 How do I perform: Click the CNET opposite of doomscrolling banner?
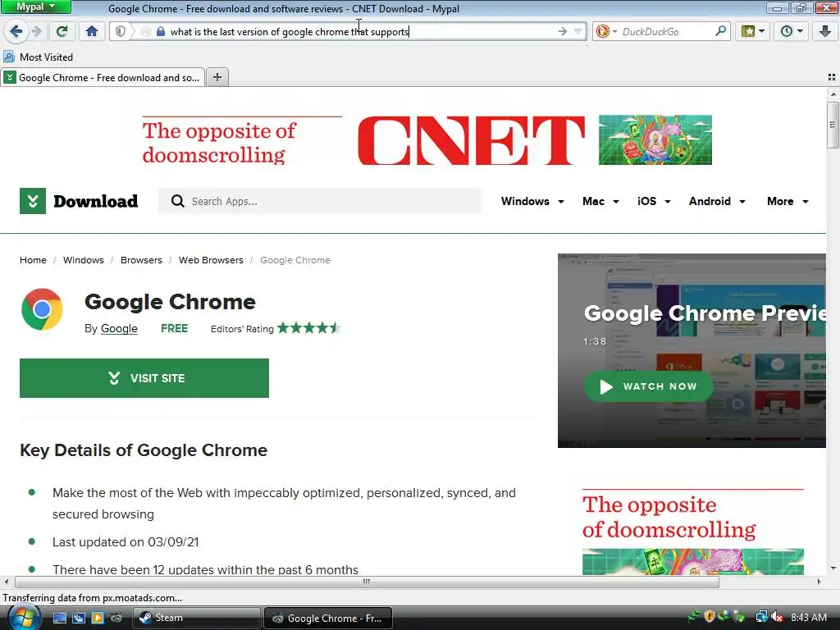coord(427,139)
